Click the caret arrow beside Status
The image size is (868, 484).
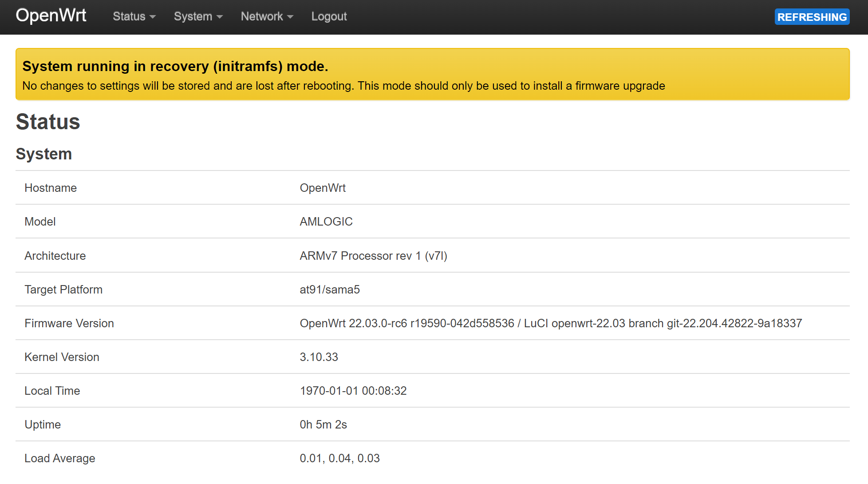point(153,17)
